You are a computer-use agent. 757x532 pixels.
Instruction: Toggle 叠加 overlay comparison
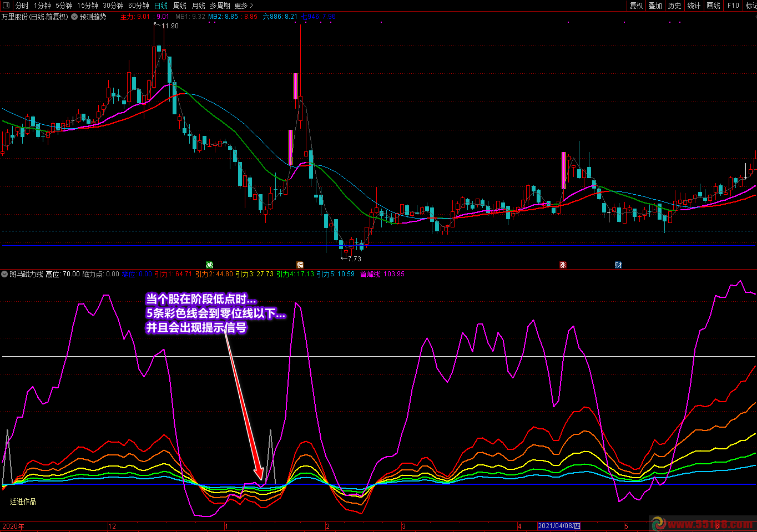pyautogui.click(x=655, y=6)
